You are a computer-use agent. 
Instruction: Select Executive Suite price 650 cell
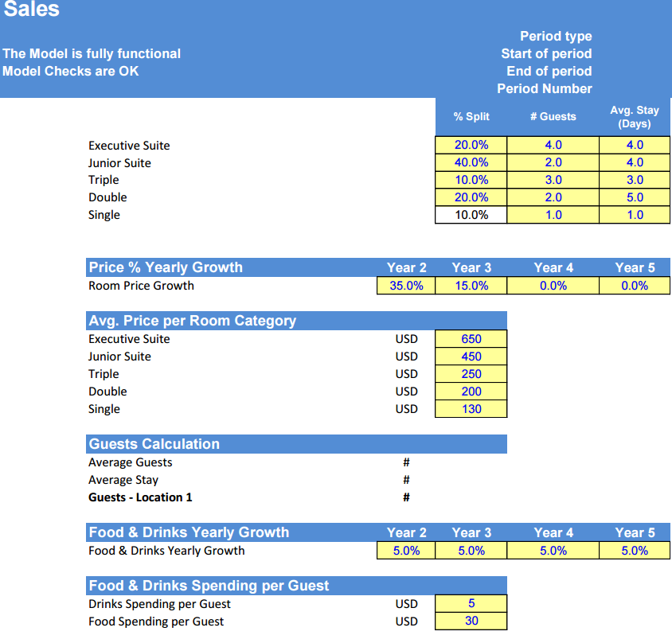pyautogui.click(x=471, y=339)
